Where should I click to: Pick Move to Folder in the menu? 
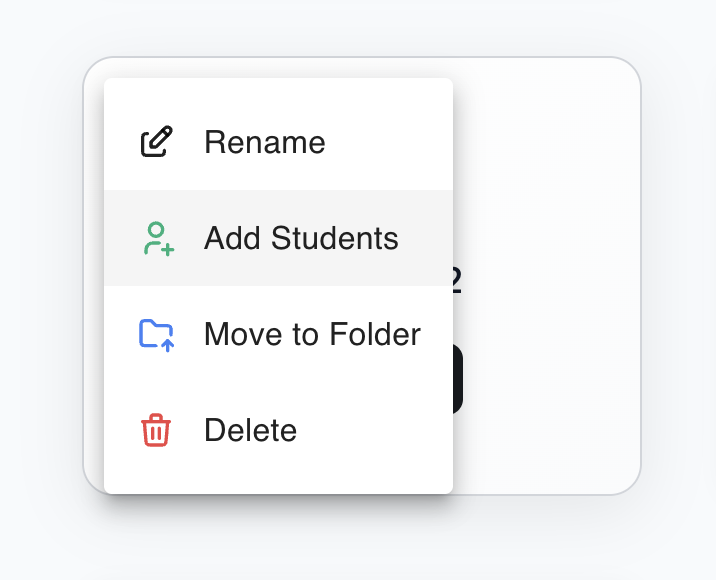click(x=279, y=334)
